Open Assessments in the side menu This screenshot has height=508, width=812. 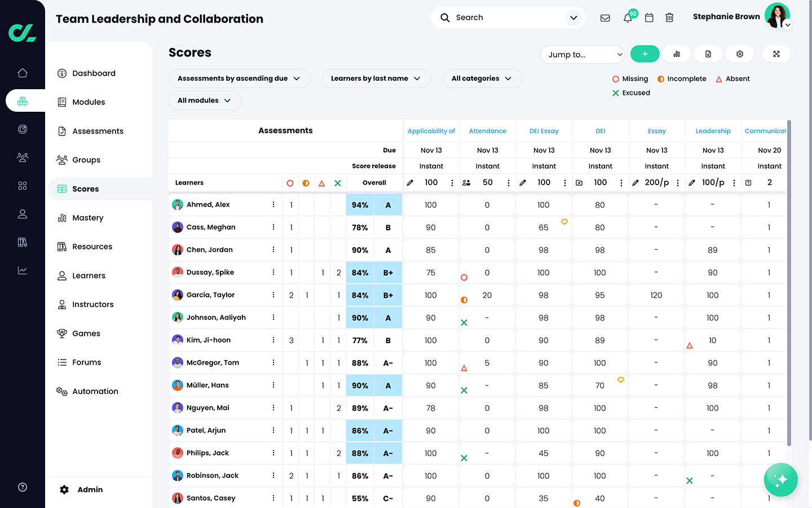(x=98, y=131)
